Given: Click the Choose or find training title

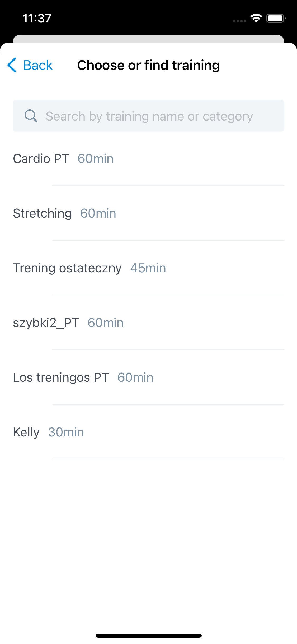Looking at the screenshot, I should click(x=148, y=65).
